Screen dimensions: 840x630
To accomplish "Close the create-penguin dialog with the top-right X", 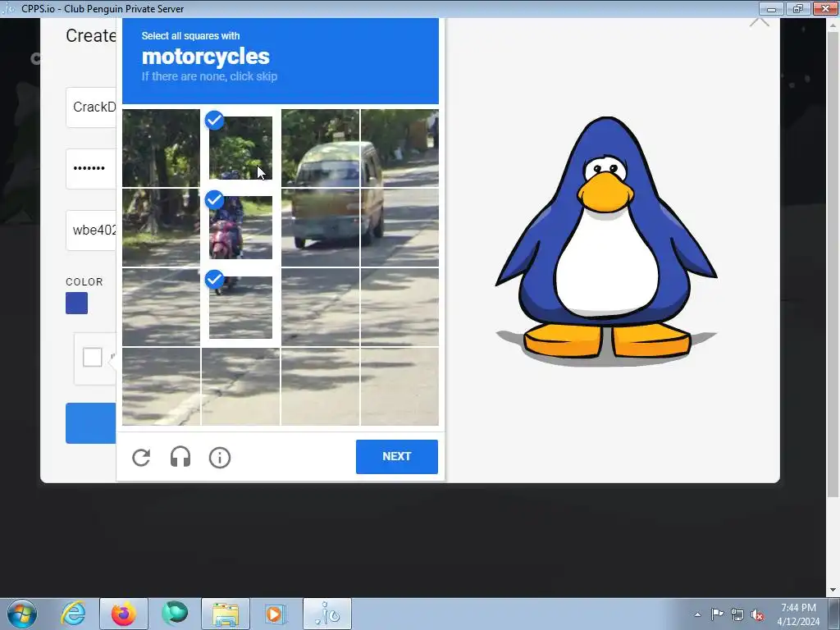I will pos(759,22).
